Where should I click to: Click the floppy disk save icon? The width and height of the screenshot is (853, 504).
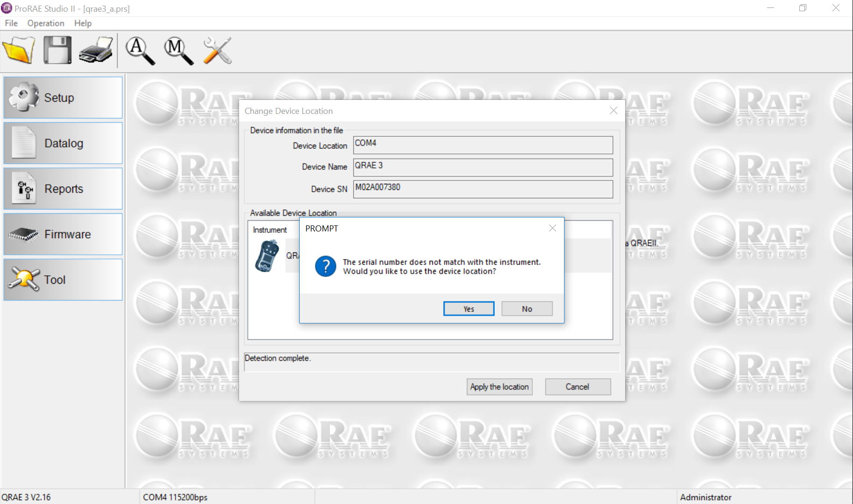point(57,50)
